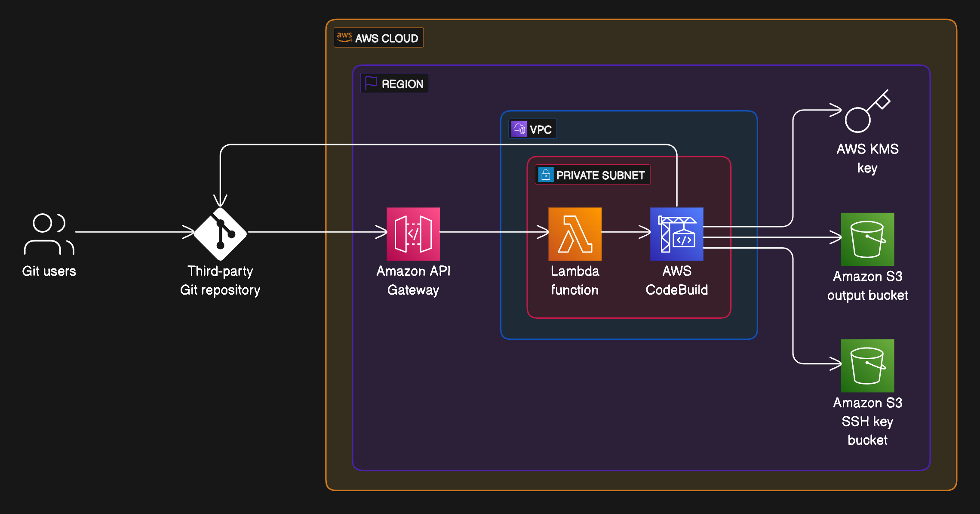Select the third-party Git repository icon
980x514 pixels.
[220, 234]
